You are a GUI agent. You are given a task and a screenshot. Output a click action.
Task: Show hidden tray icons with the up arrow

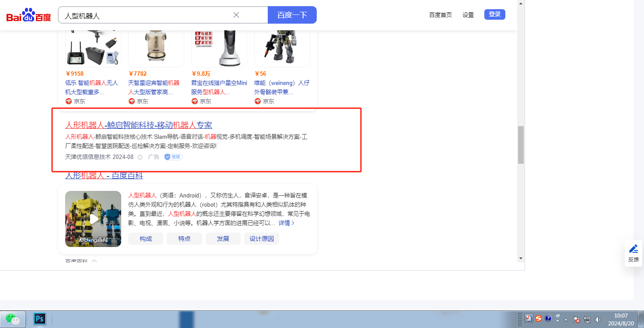566,319
